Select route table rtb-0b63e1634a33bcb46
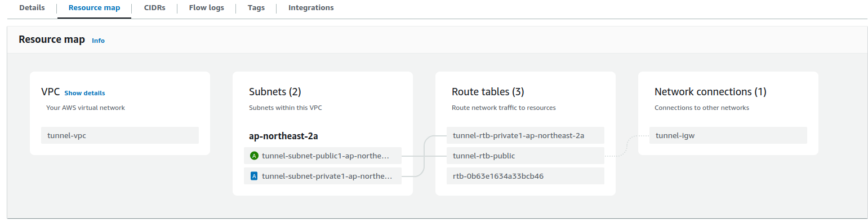The width and height of the screenshot is (868, 221). click(526, 176)
